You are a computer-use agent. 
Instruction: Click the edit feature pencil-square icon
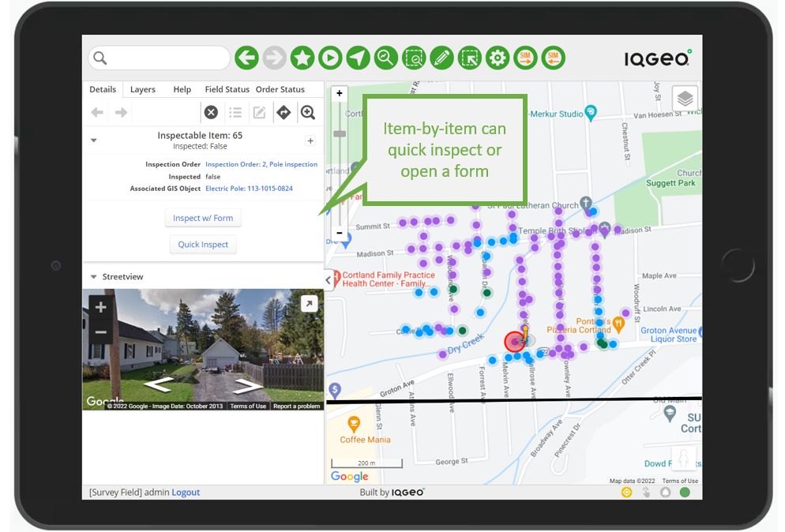point(259,113)
